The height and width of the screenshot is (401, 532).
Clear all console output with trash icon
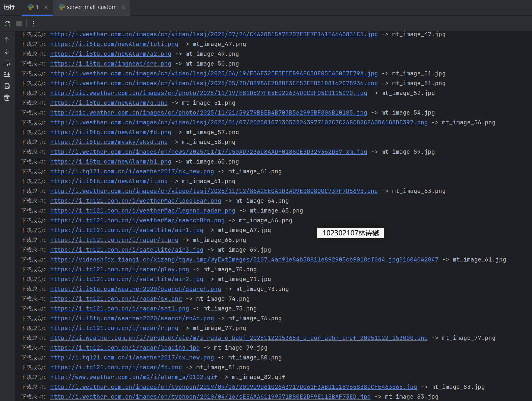click(x=7, y=98)
